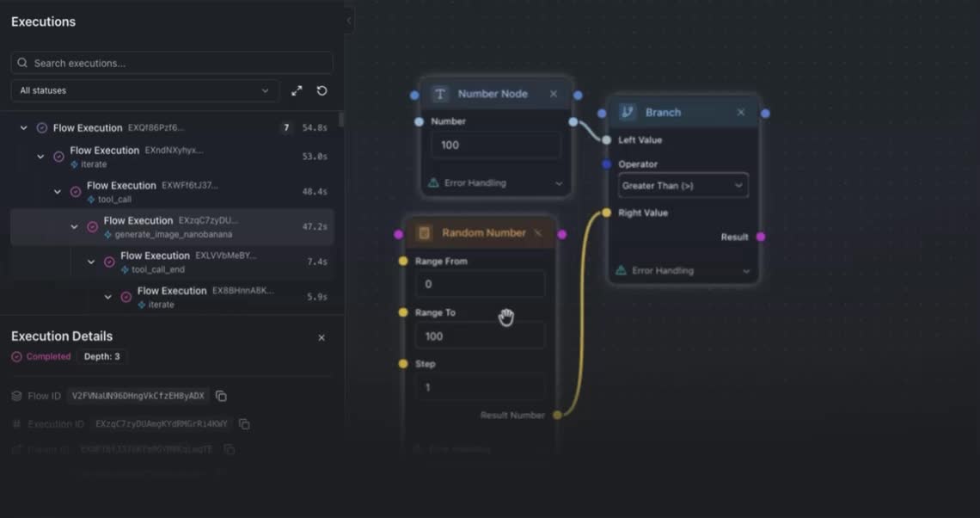This screenshot has height=518, width=980.
Task: Collapse the top-level Flow Execution row
Action: [24, 128]
